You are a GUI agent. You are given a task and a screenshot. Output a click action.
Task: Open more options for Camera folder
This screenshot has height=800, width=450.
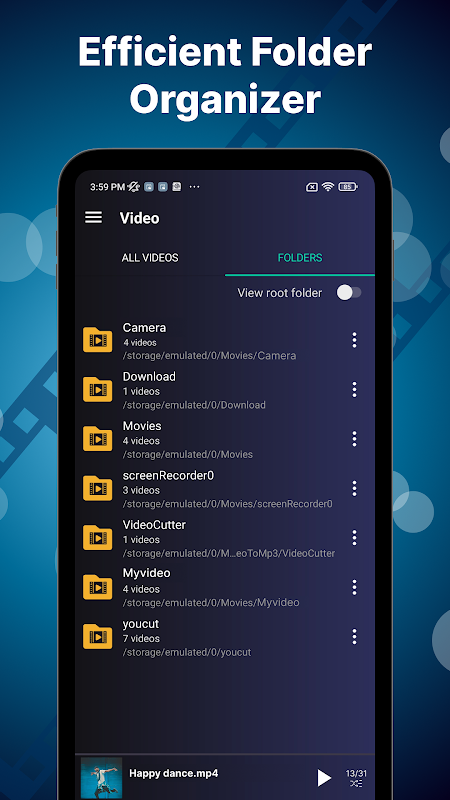(354, 340)
